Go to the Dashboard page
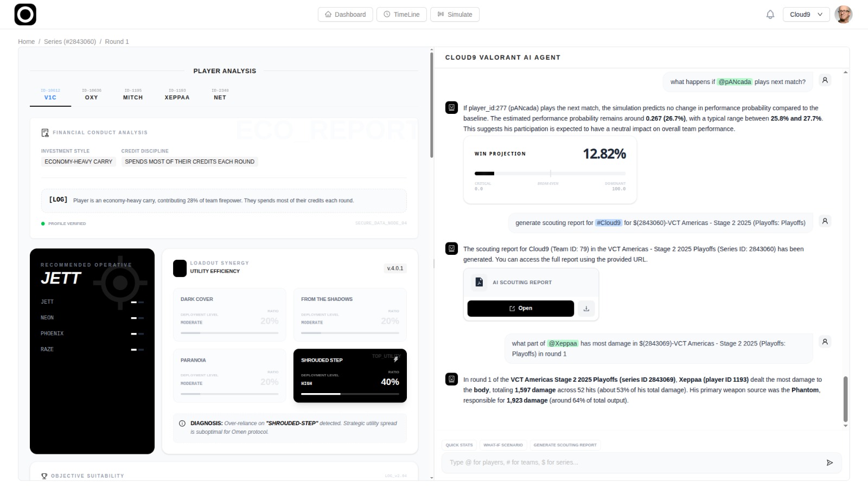 [345, 15]
